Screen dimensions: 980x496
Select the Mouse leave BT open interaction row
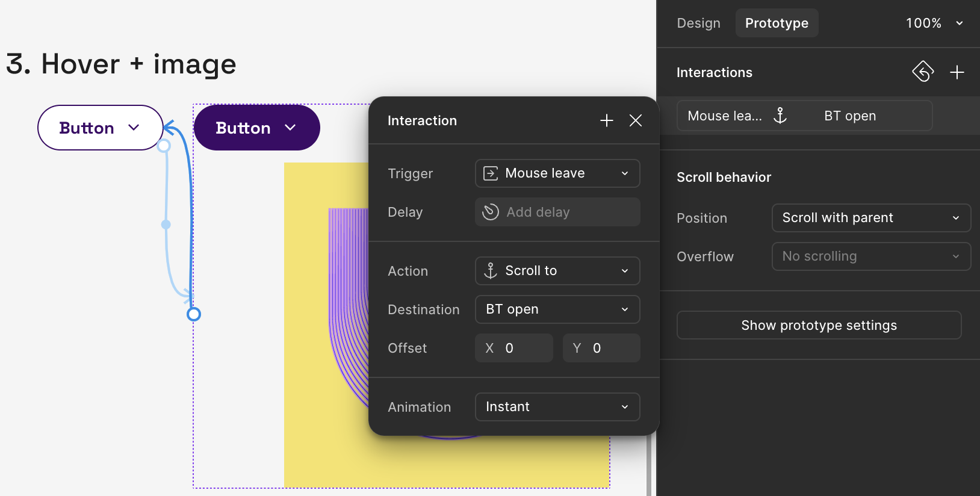[x=804, y=116]
